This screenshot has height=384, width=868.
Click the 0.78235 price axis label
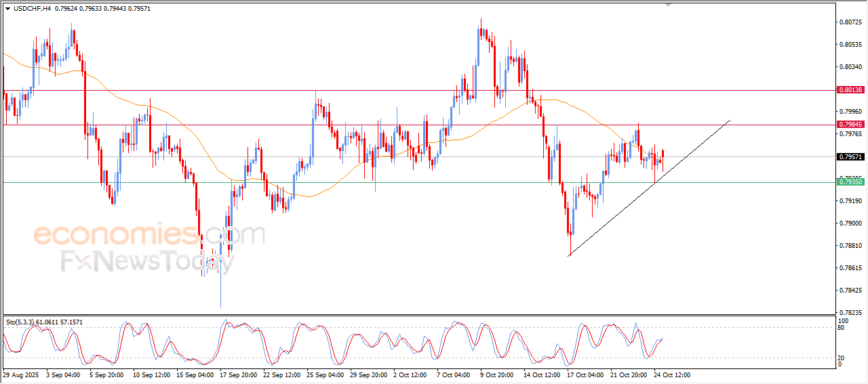850,312
